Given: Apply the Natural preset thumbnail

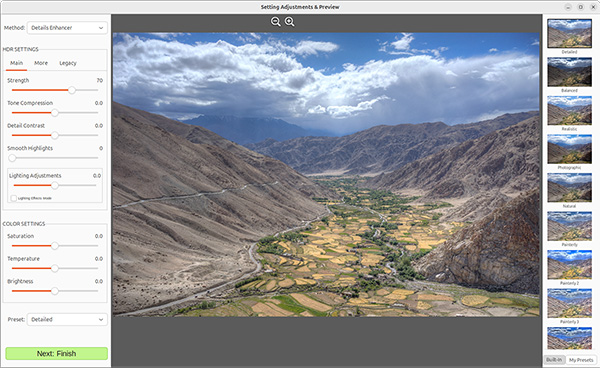Looking at the screenshot, I should tap(569, 188).
